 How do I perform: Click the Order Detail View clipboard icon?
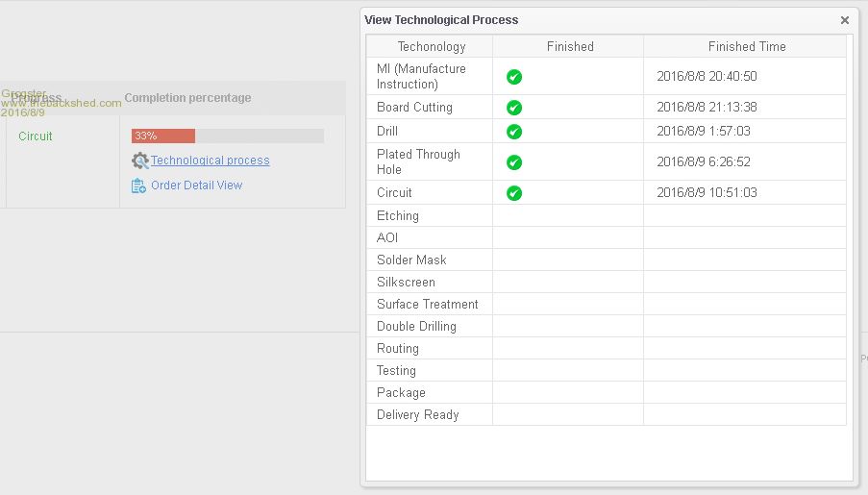(x=138, y=186)
